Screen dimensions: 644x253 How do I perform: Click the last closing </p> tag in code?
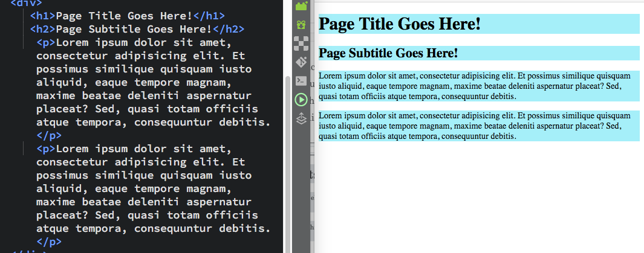click(49, 242)
